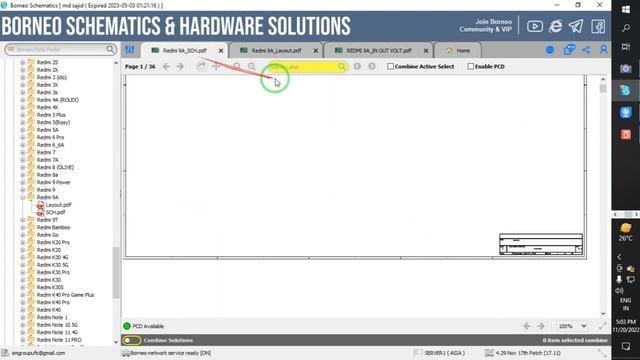
Task: Zoom in with the plus magnifier
Action: point(252,66)
